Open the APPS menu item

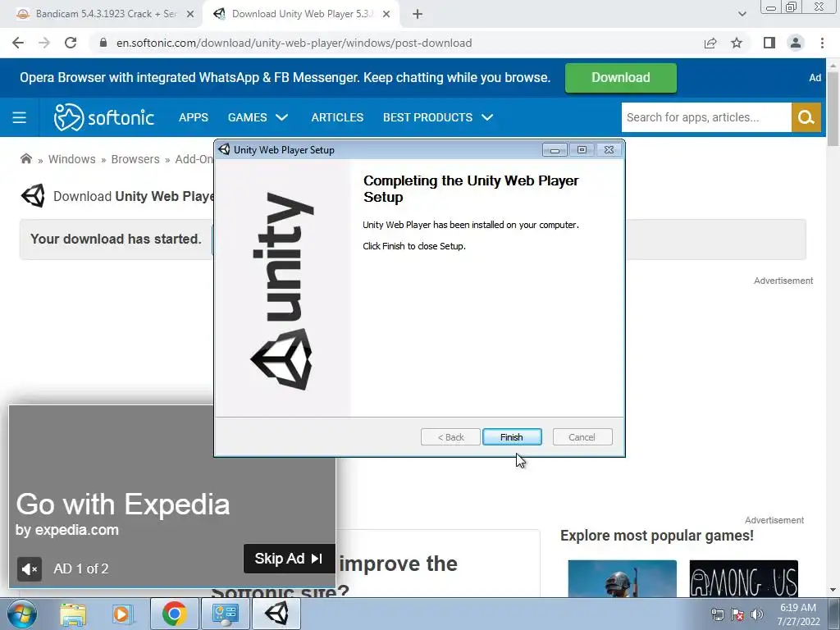pyautogui.click(x=194, y=117)
